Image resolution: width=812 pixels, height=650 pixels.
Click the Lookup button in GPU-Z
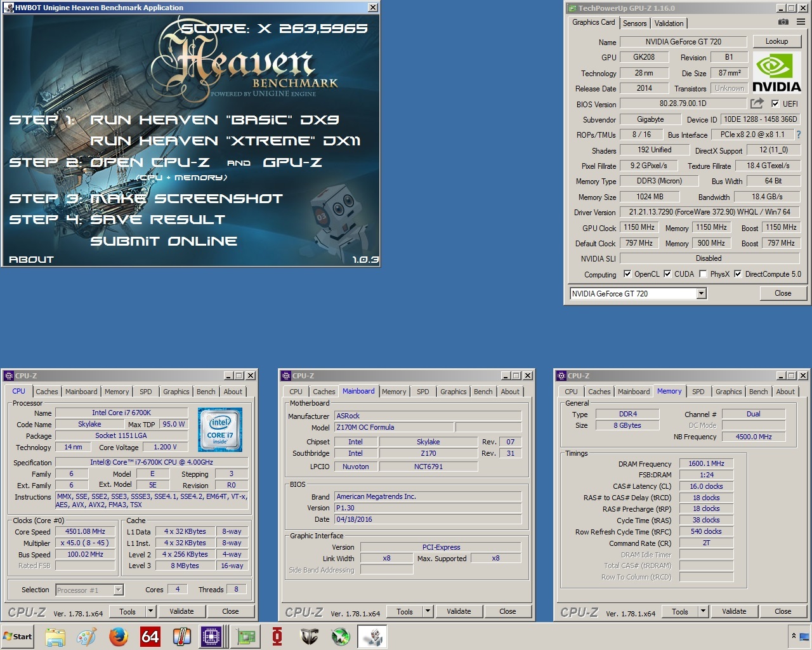click(776, 41)
